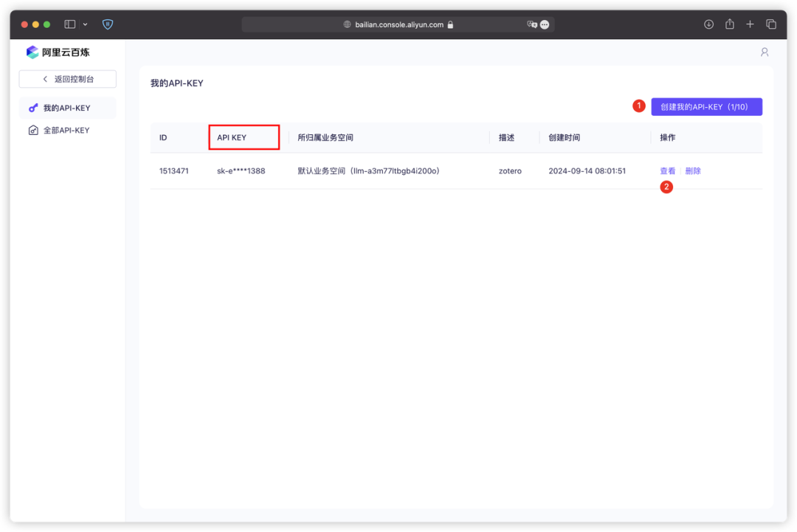Click the new tab plus icon

tap(750, 24)
